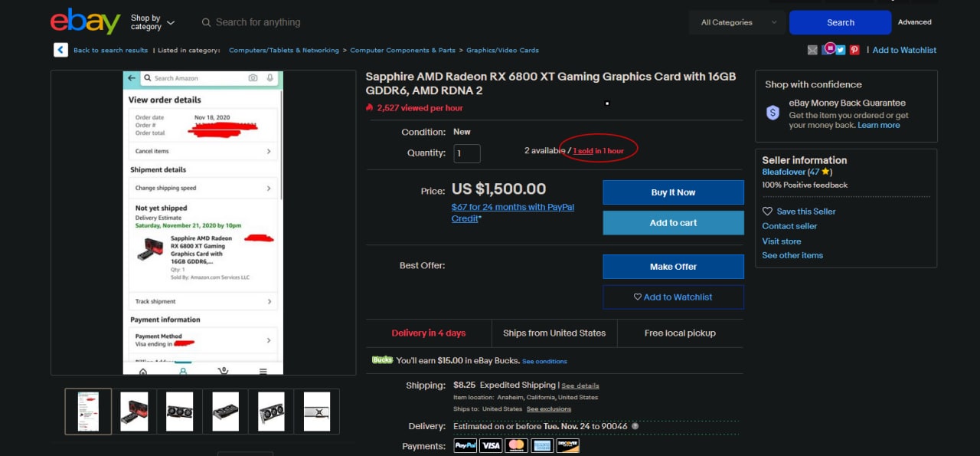Click the top Add to Watchlist link
This screenshot has width=980, height=456.
click(x=904, y=50)
